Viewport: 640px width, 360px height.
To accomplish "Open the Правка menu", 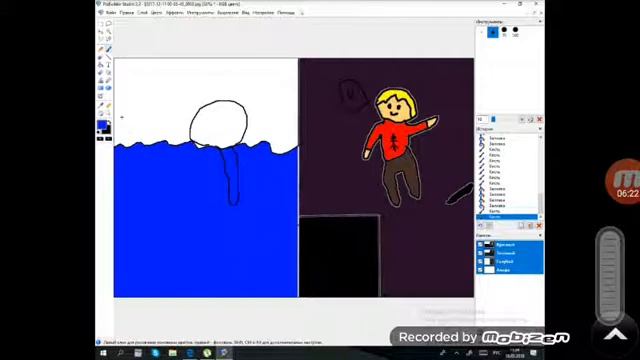I will coord(127,13).
